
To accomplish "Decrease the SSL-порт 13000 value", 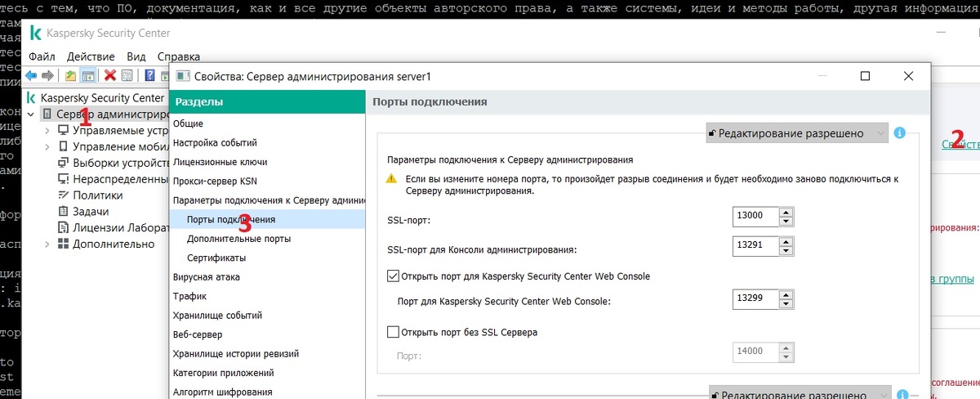I will pos(786,221).
